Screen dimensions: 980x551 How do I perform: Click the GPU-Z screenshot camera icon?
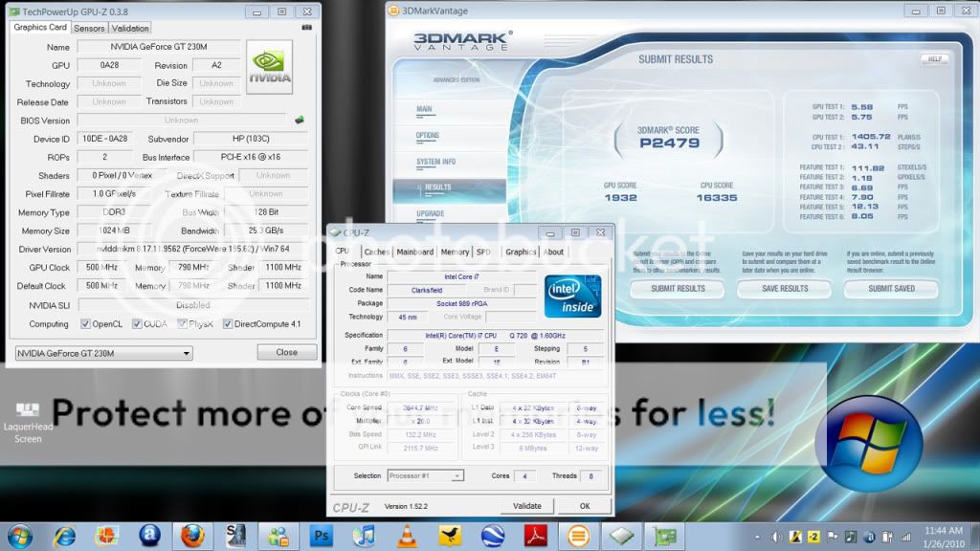(307, 28)
